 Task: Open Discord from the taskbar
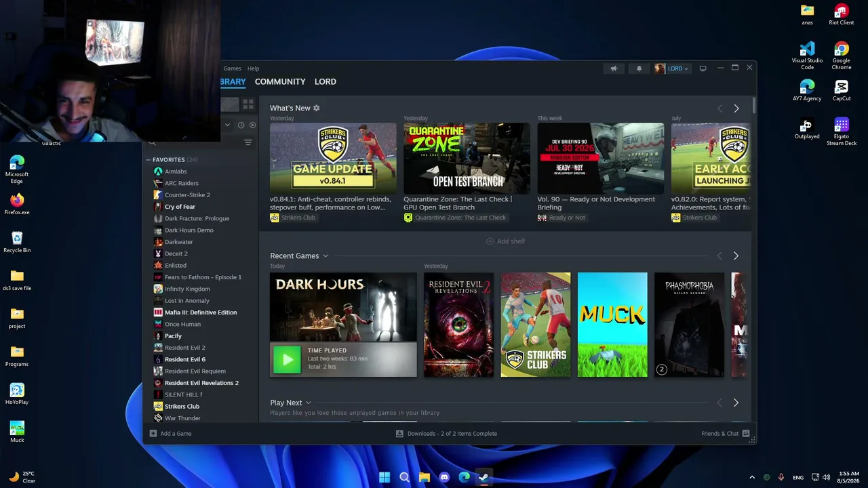click(x=444, y=477)
